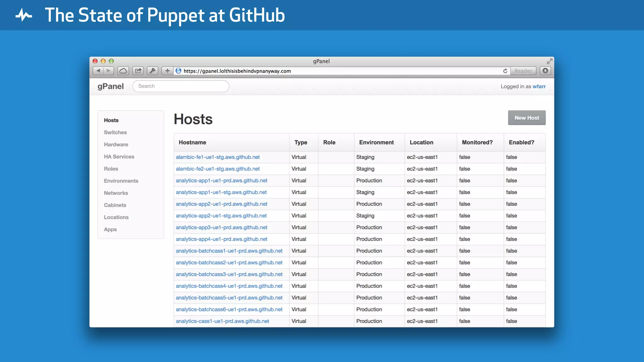The image size is (644, 362).
Task: Click the globe site icon in address bar
Action: [179, 71]
